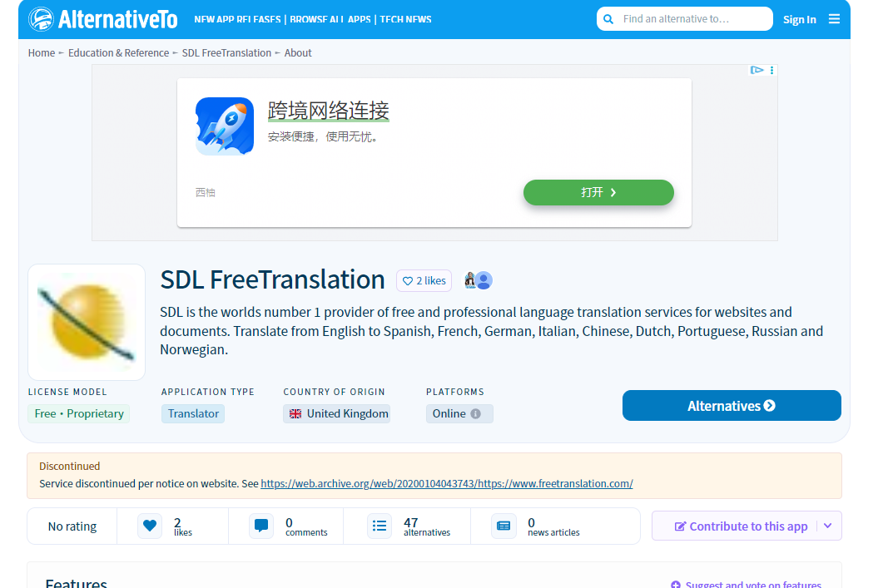Click the info icon beside Online
Viewport: 893px width, 588px height.
(475, 414)
